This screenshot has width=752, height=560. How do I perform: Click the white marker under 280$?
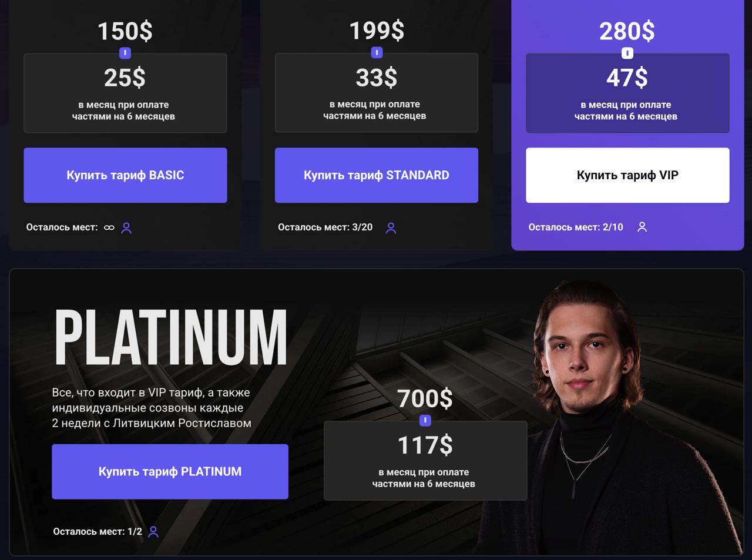point(627,53)
